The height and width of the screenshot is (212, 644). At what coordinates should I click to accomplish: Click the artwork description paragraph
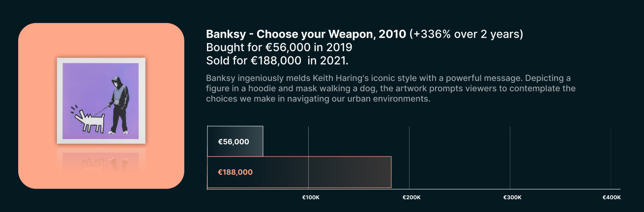(x=391, y=88)
